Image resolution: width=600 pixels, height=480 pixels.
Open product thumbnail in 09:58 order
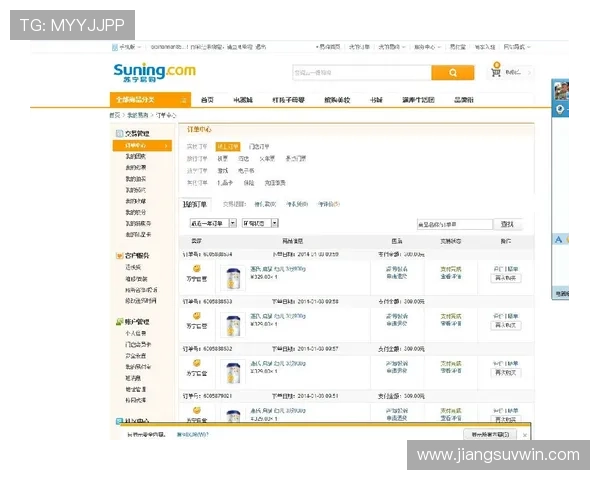point(233,325)
